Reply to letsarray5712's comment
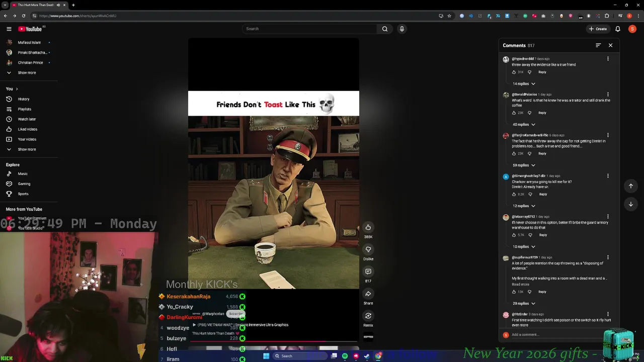Image resolution: width=644 pixels, height=362 pixels. pos(543,235)
